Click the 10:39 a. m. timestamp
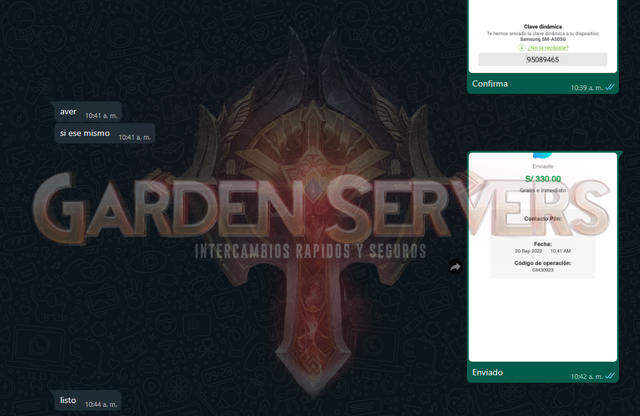Viewport: 640px width, 416px height. click(x=587, y=88)
